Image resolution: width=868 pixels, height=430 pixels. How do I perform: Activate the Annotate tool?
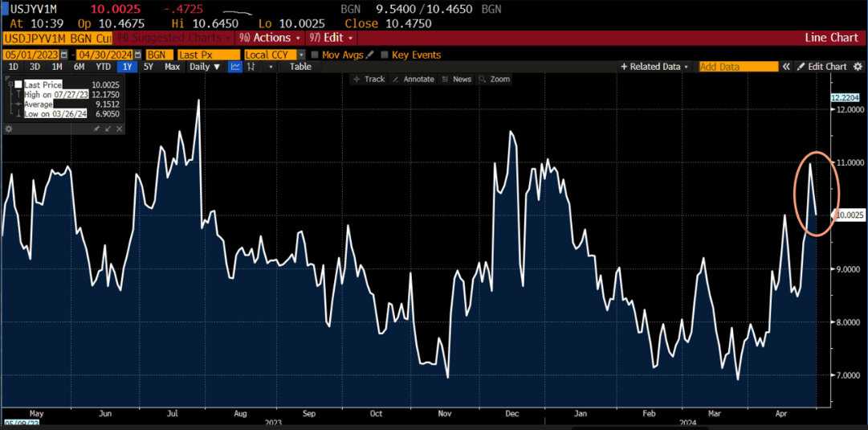pos(413,80)
